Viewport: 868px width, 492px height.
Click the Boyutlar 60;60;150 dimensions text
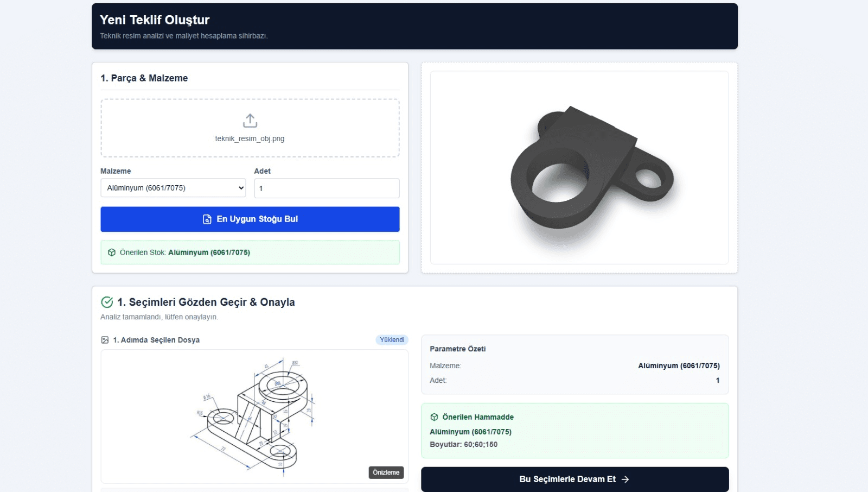click(x=463, y=445)
